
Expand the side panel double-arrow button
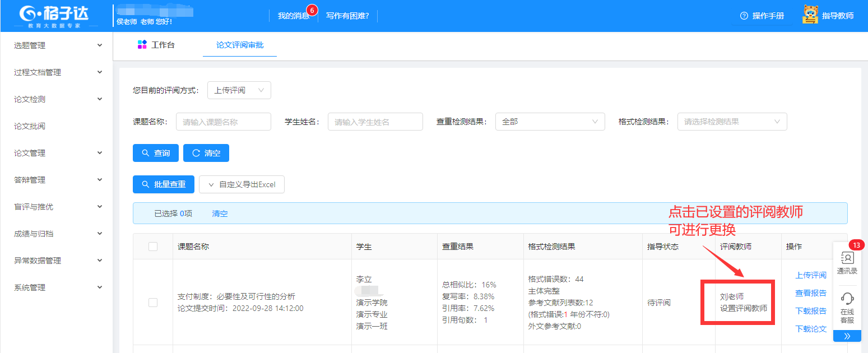point(847,336)
